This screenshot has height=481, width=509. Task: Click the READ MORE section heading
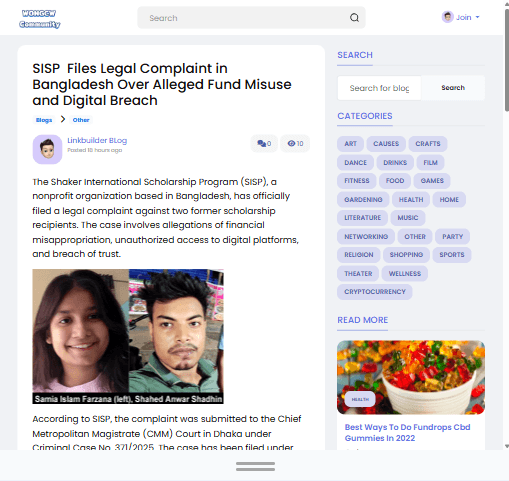tap(363, 320)
